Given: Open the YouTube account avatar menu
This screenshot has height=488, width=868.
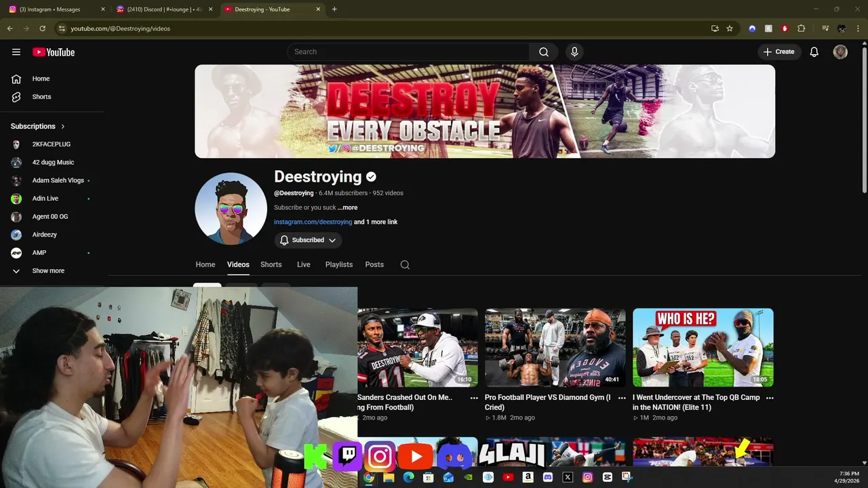Looking at the screenshot, I should coord(840,52).
